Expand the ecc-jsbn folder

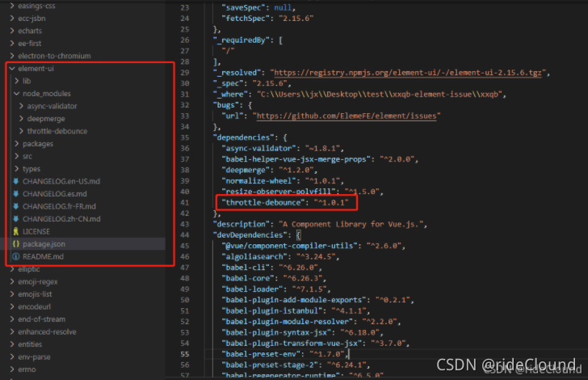pyautogui.click(x=12, y=18)
